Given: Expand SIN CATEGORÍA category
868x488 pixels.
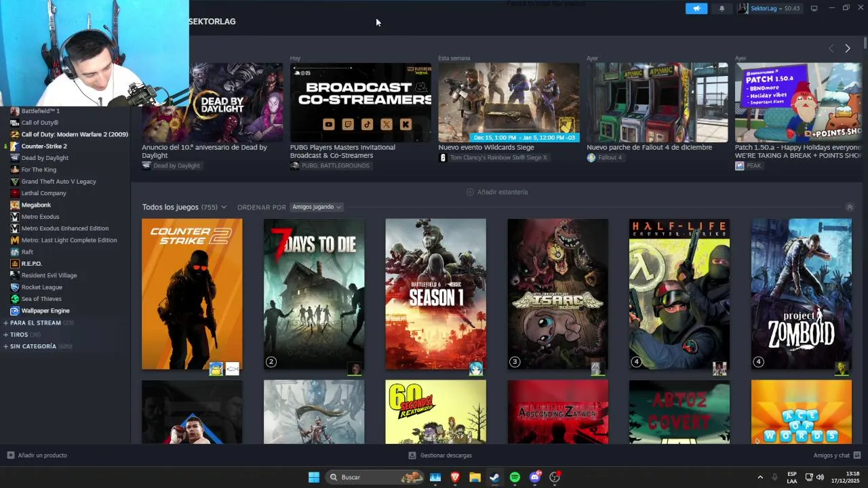Looking at the screenshot, I should click(x=33, y=346).
